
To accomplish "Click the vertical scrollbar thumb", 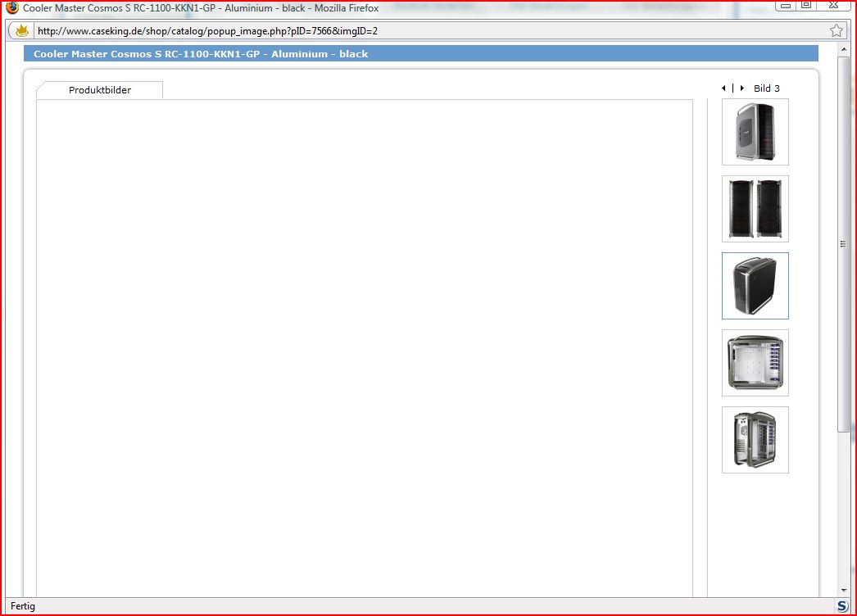I will 844,244.
